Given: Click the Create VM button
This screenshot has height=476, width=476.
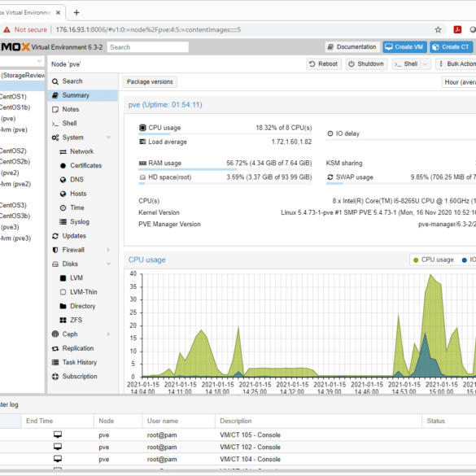Looking at the screenshot, I should click(x=404, y=47).
